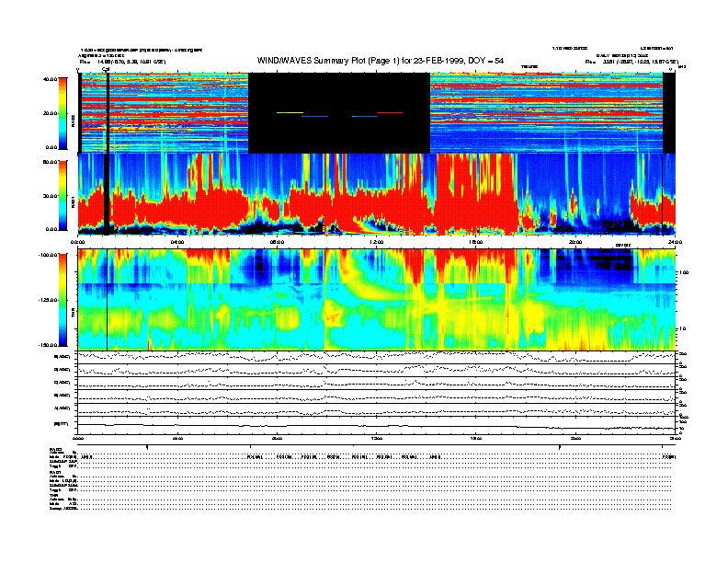Screen dimensions: 728x563
Task: Click the '60.00' label on the RAD1 color scale
Action: (50, 162)
